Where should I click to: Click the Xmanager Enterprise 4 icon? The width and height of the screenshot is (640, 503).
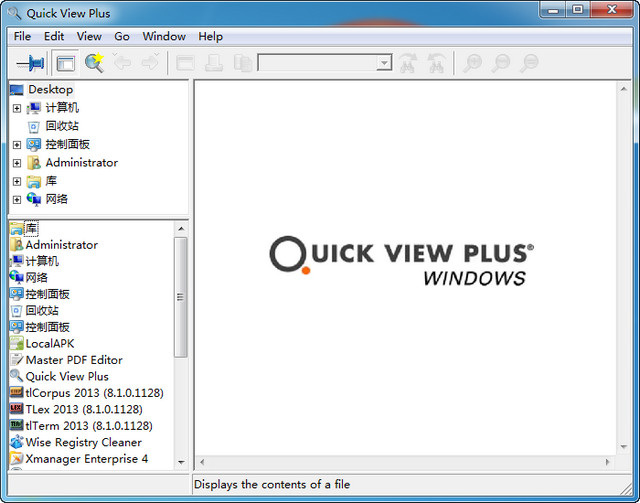(x=17, y=458)
